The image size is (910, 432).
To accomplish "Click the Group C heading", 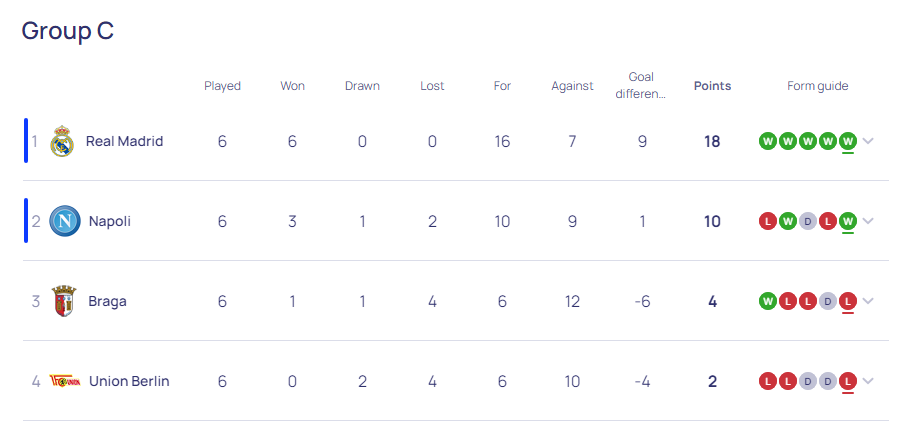I will pos(68,31).
